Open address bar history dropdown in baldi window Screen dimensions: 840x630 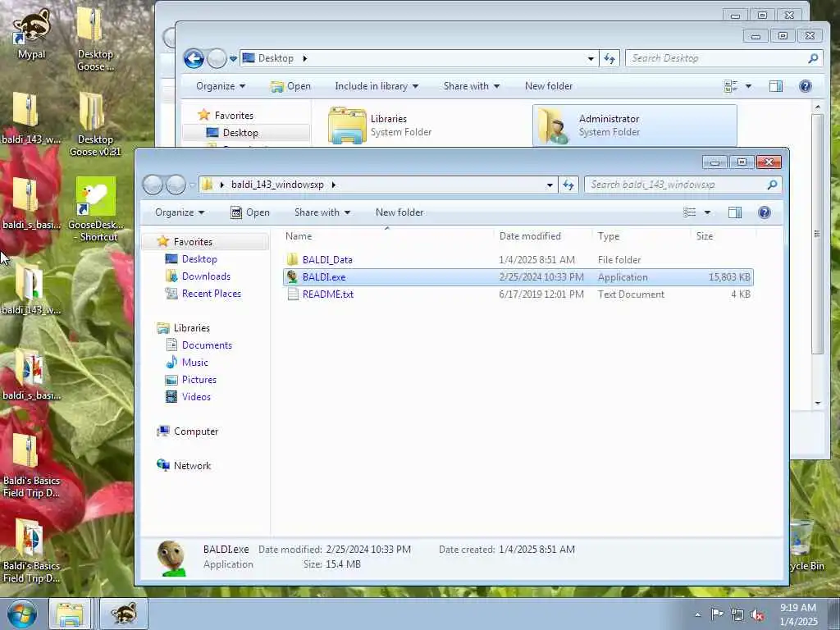point(550,185)
